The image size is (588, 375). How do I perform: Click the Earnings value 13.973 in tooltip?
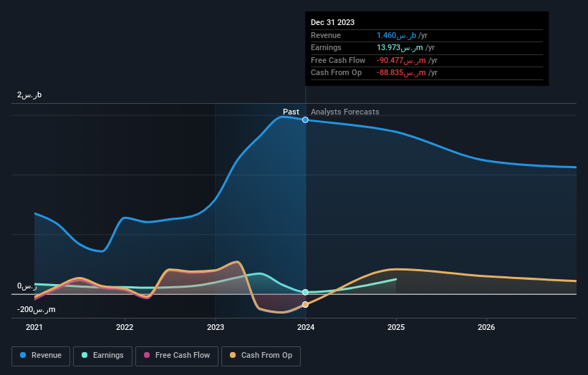(400, 47)
